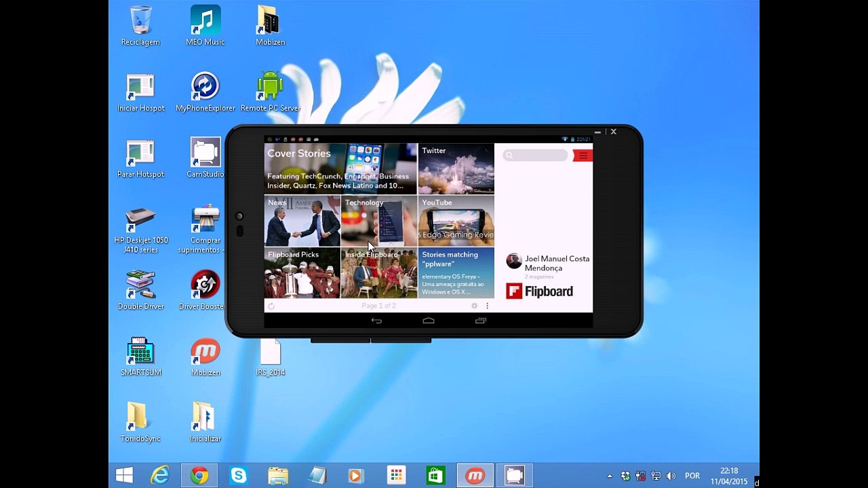Open Windows Store from the taskbar
Image resolution: width=868 pixels, height=488 pixels.
coord(435,476)
